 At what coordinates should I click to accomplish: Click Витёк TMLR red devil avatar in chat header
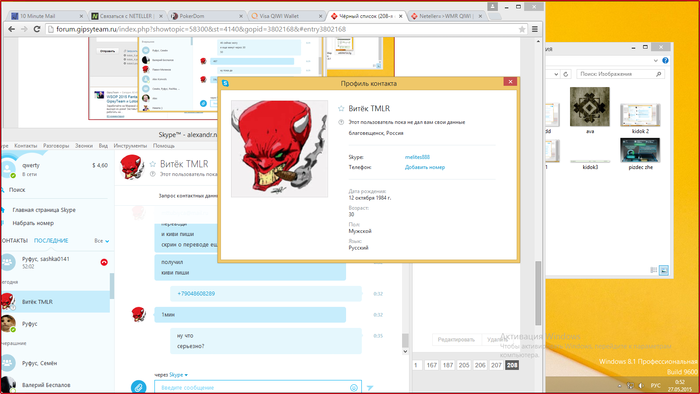(132, 167)
